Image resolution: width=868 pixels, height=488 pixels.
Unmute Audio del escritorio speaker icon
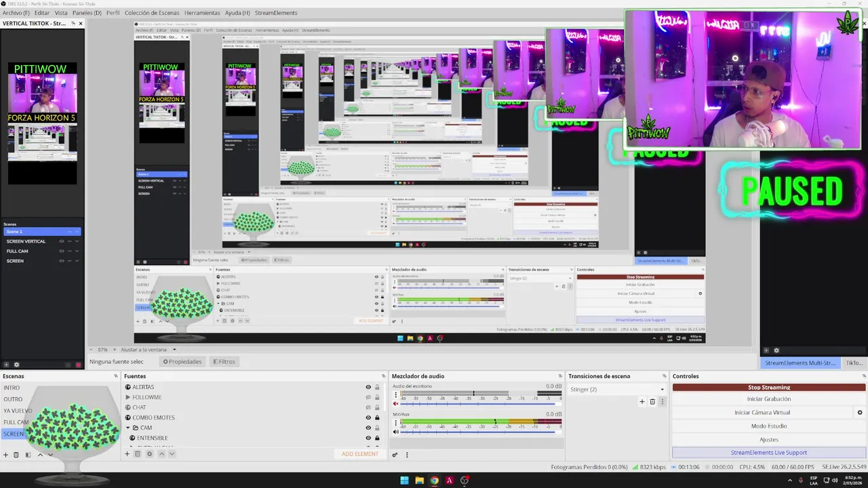coord(396,403)
